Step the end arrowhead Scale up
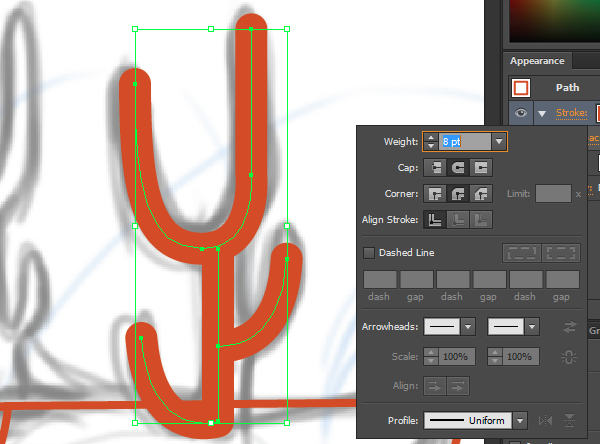This screenshot has width=600, height=444. point(495,353)
